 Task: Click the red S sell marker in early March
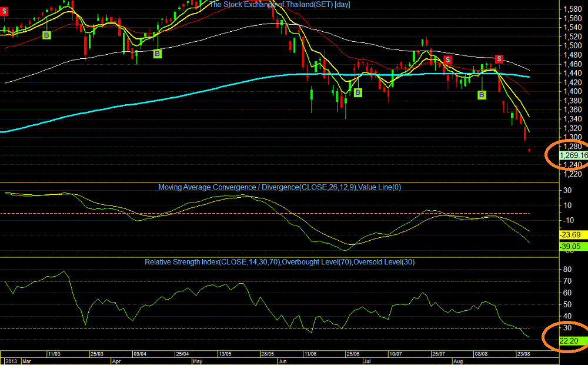pyautogui.click(x=4, y=11)
